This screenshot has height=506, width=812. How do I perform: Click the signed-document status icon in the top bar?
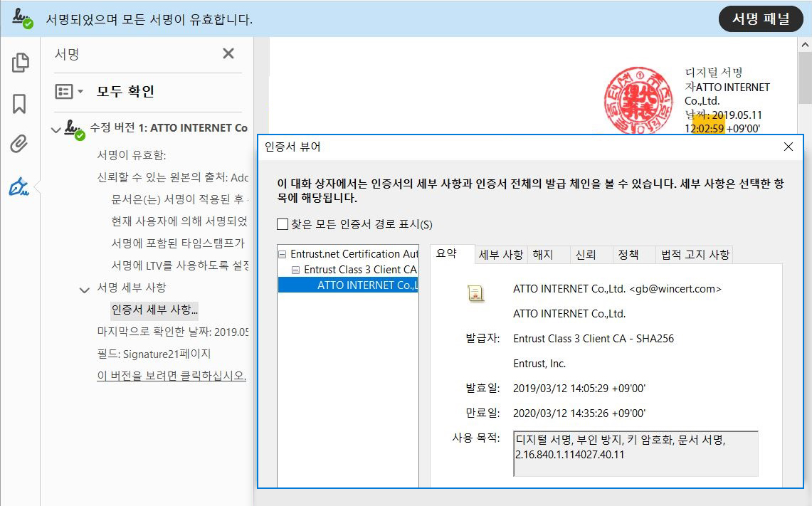(x=22, y=19)
